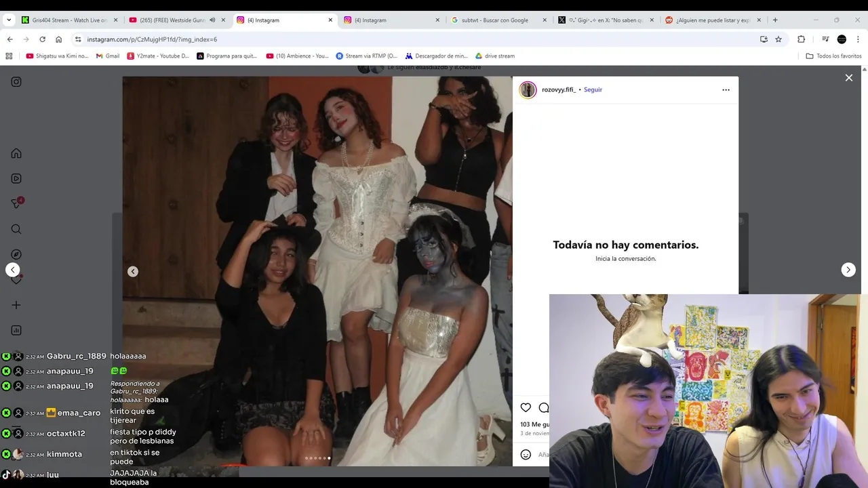The width and height of the screenshot is (868, 488).
Task: Switch to the Westside Gunn YouTube tab
Action: click(172, 20)
